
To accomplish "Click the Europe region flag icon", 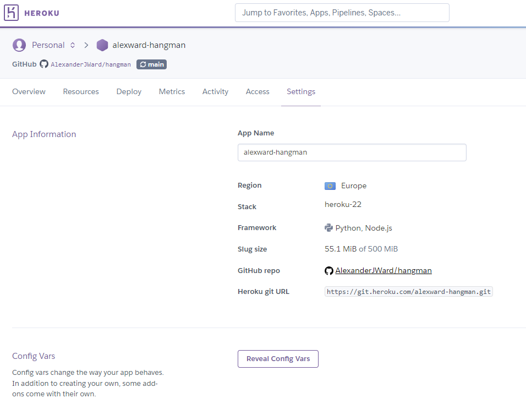I will (x=330, y=186).
